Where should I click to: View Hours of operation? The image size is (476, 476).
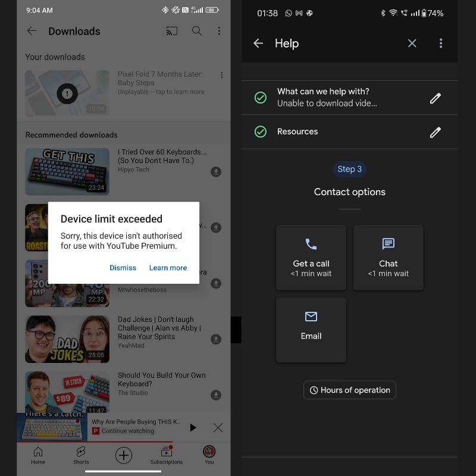(350, 390)
